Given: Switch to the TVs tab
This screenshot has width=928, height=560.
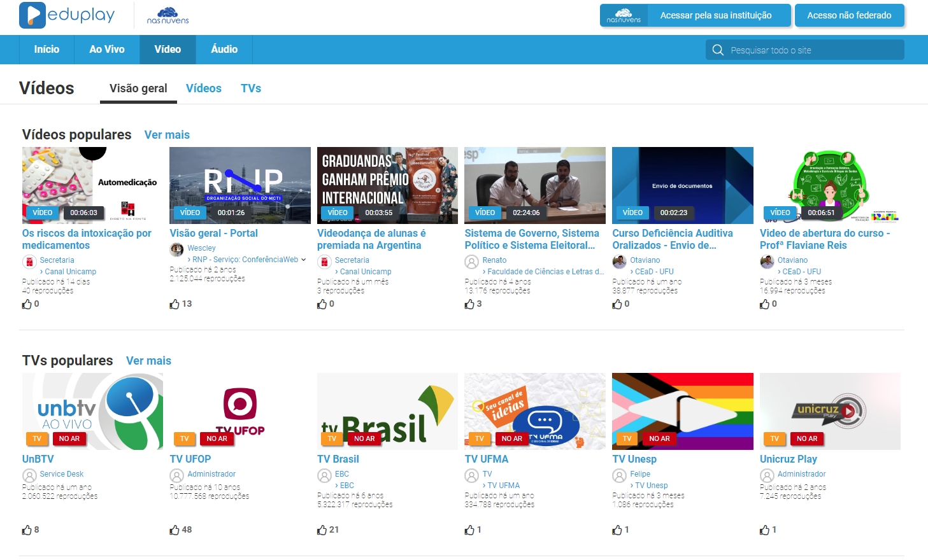Looking at the screenshot, I should (x=251, y=88).
